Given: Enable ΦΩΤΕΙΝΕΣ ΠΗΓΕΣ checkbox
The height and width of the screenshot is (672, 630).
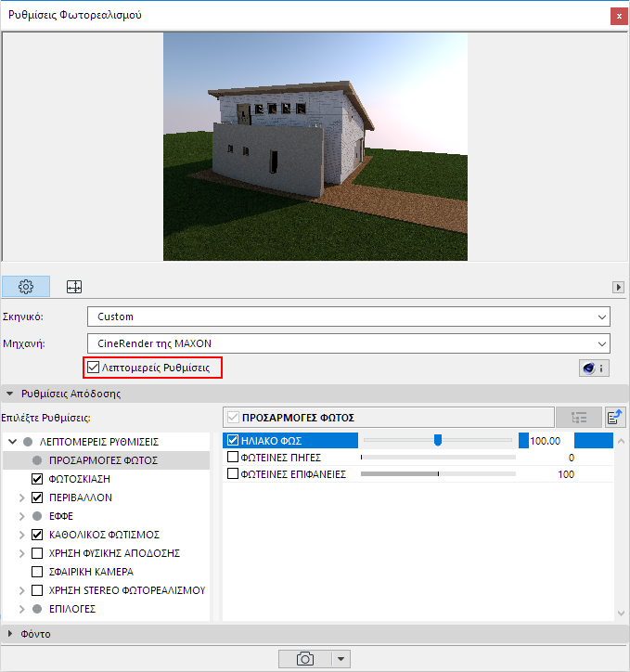Looking at the screenshot, I should tap(233, 457).
